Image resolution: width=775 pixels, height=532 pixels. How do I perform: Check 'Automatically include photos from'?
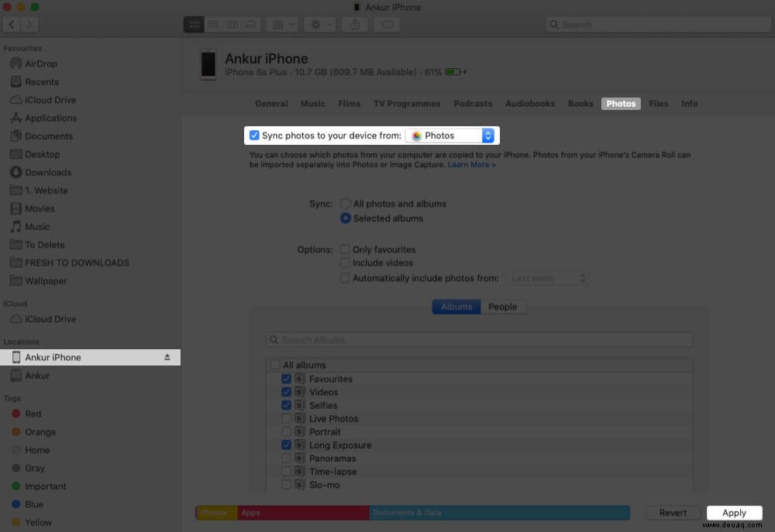[345, 278]
